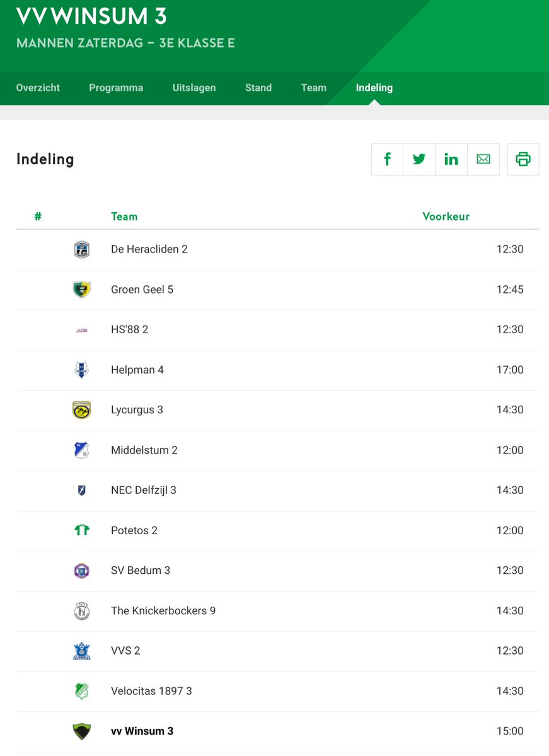Click 12:30 time in De Heracliden 2 row
This screenshot has height=756, width=549.
510,249
